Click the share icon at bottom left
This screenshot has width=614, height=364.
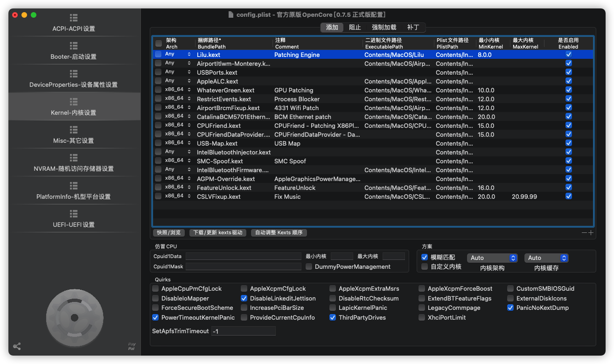tap(17, 346)
